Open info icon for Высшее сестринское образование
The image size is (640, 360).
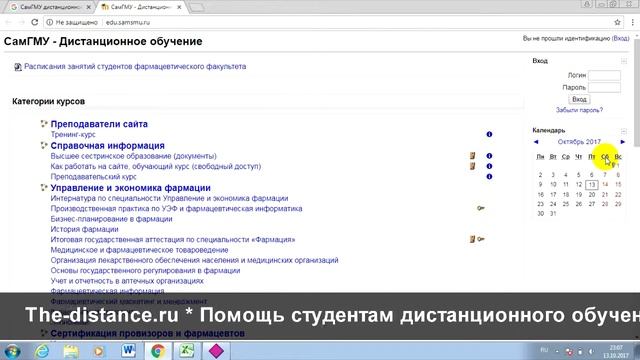tap(489, 156)
